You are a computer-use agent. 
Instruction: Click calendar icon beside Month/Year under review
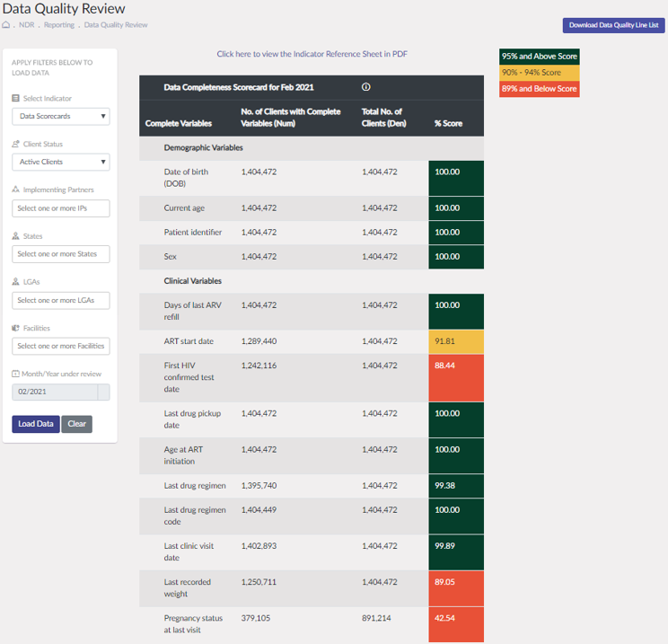click(x=16, y=374)
